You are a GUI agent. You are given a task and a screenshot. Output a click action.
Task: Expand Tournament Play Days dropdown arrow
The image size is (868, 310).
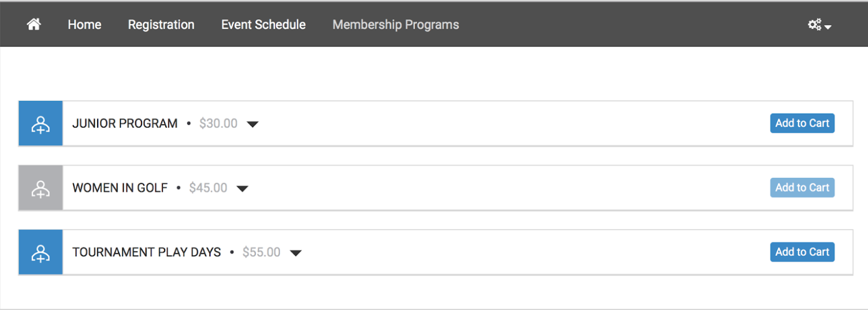(x=296, y=253)
